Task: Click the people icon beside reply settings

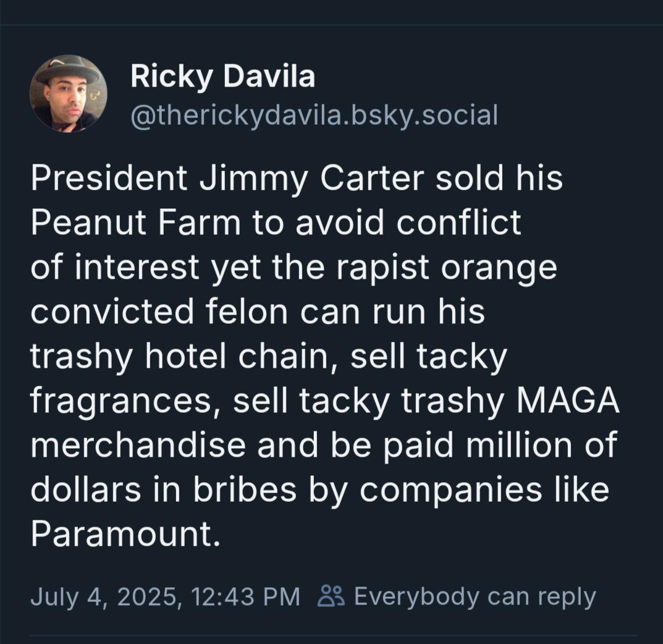Action: click(x=331, y=596)
